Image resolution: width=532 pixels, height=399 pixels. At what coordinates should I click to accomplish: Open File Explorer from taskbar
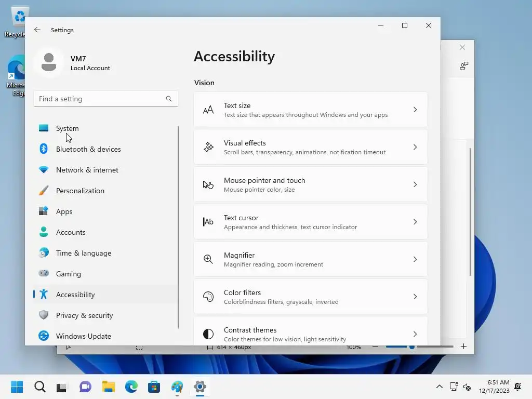[x=109, y=387]
